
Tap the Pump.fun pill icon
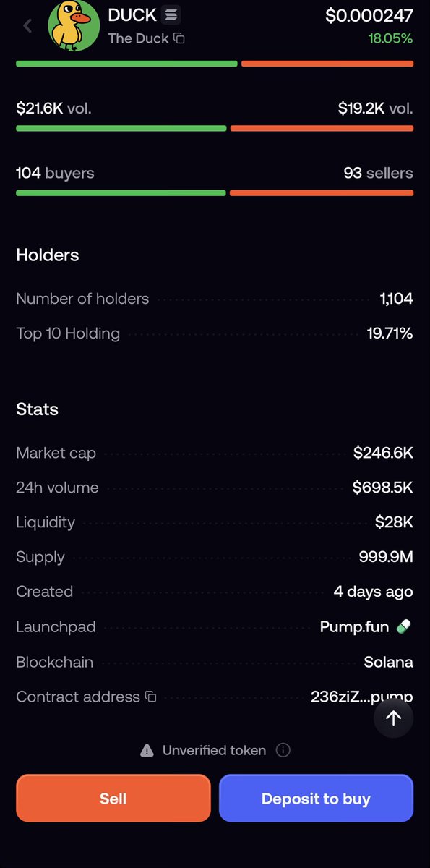tap(404, 627)
